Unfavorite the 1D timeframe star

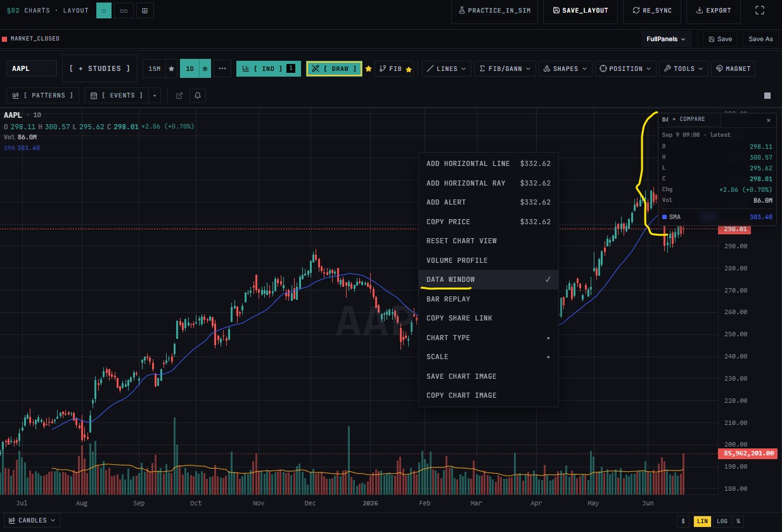[205, 68]
